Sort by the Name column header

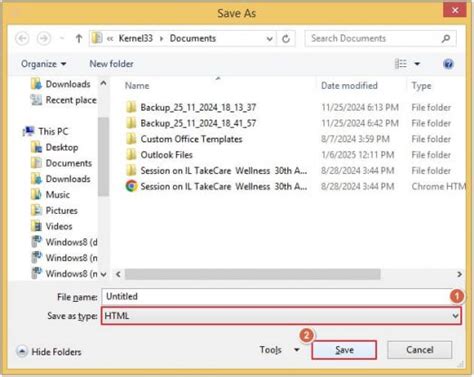click(x=137, y=86)
